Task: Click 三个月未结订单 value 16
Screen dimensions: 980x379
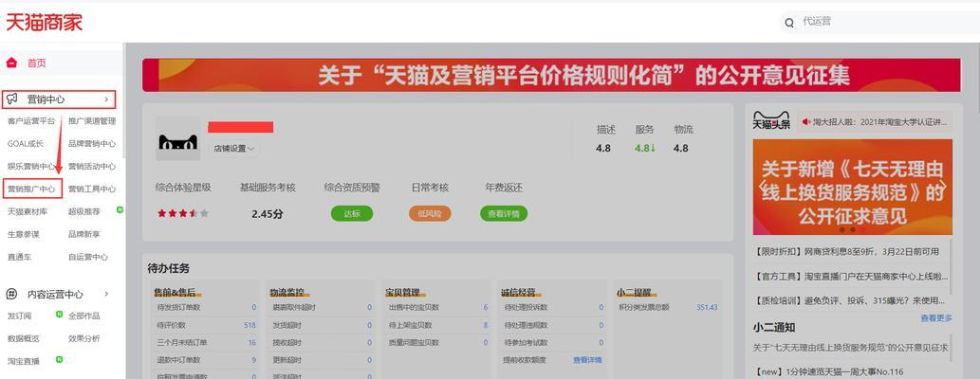Action: click(x=251, y=343)
